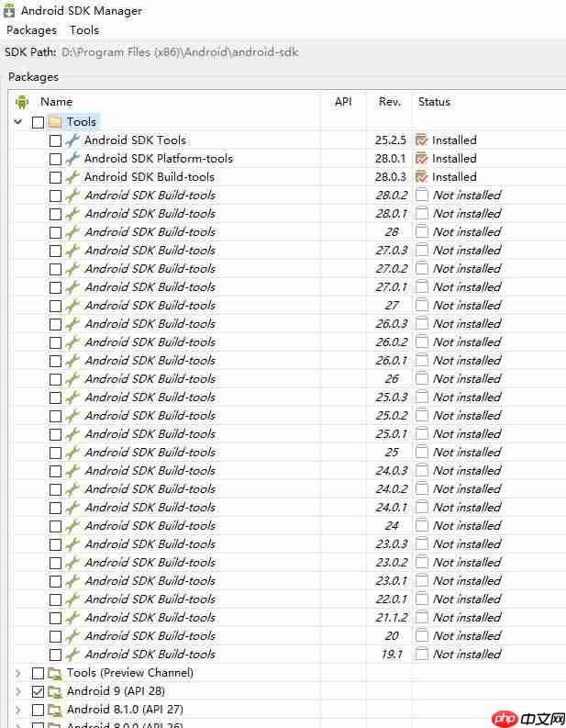Click Tools (Preview Channel) folder icon
The height and width of the screenshot is (728, 566).
click(x=55, y=673)
